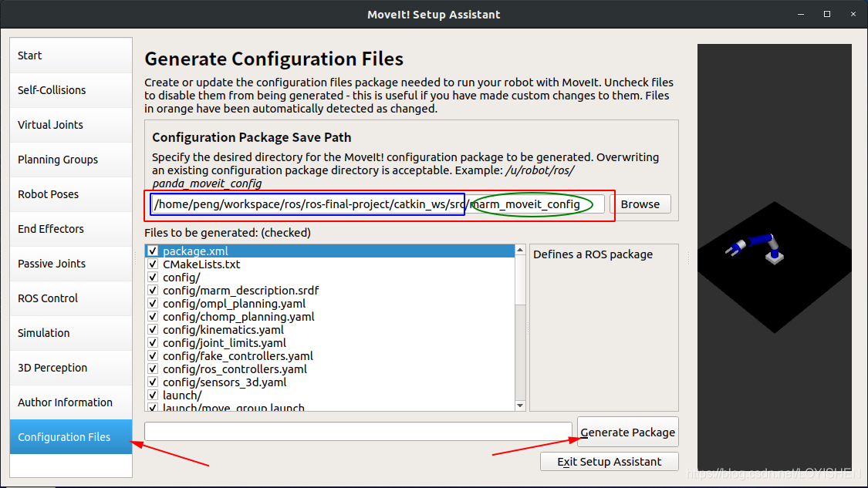Open the Simulation step
The width and height of the screenshot is (868, 488).
click(71, 333)
